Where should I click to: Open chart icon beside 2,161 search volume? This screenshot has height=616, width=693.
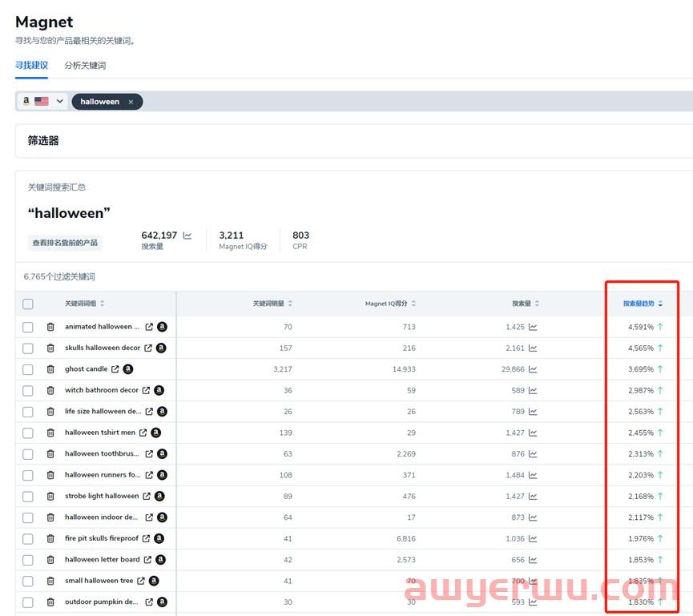click(533, 348)
